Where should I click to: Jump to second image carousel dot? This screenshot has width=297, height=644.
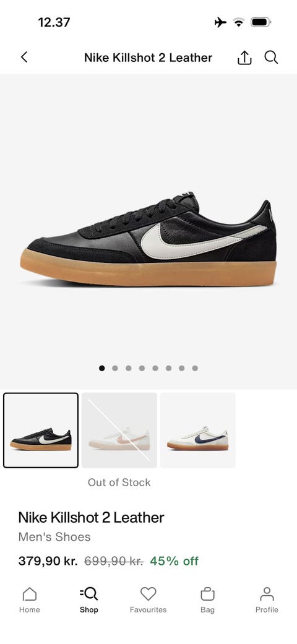[115, 368]
